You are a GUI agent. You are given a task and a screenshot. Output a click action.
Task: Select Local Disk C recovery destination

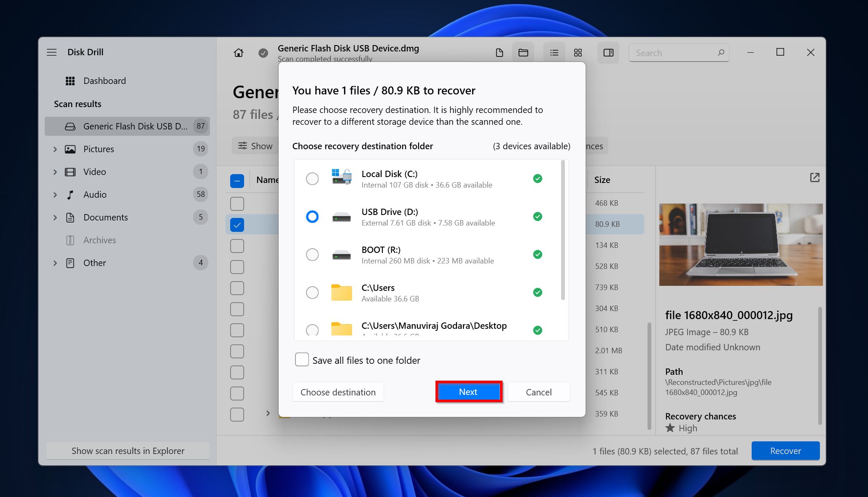click(x=312, y=179)
